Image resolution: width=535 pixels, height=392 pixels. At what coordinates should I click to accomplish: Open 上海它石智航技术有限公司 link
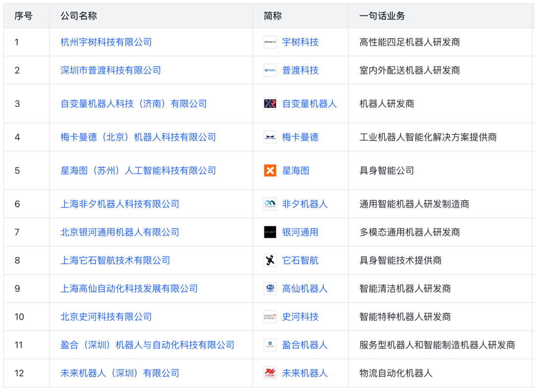pyautogui.click(x=115, y=261)
